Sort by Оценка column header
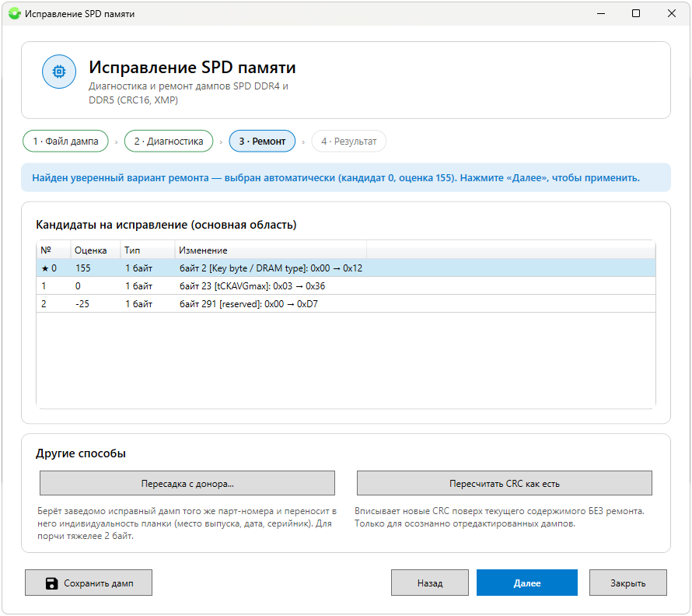692x616 pixels. pos(96,250)
